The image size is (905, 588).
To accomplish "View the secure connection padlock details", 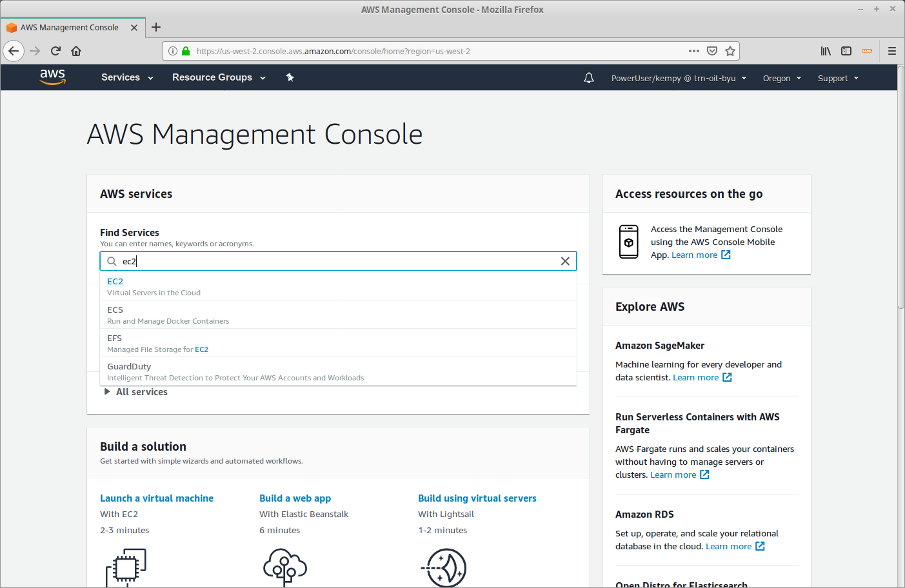I will point(186,51).
